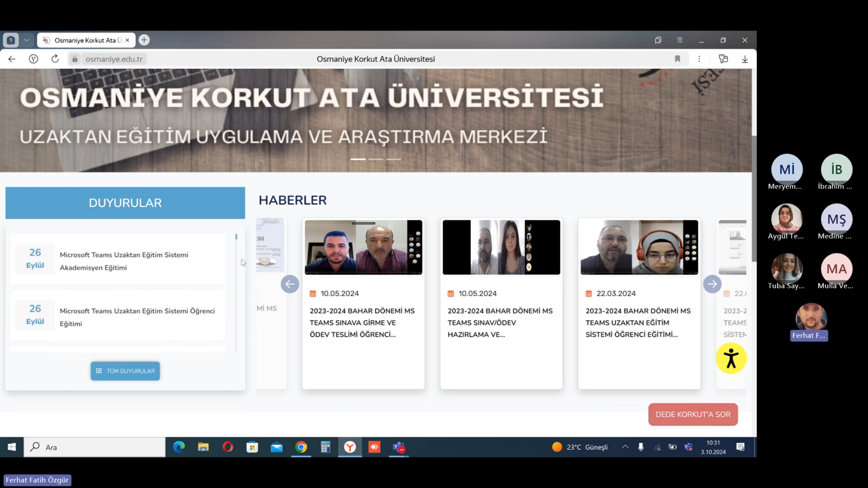Open Calculator from taskbar
Viewport: 868px width, 488px height.
[x=325, y=447]
